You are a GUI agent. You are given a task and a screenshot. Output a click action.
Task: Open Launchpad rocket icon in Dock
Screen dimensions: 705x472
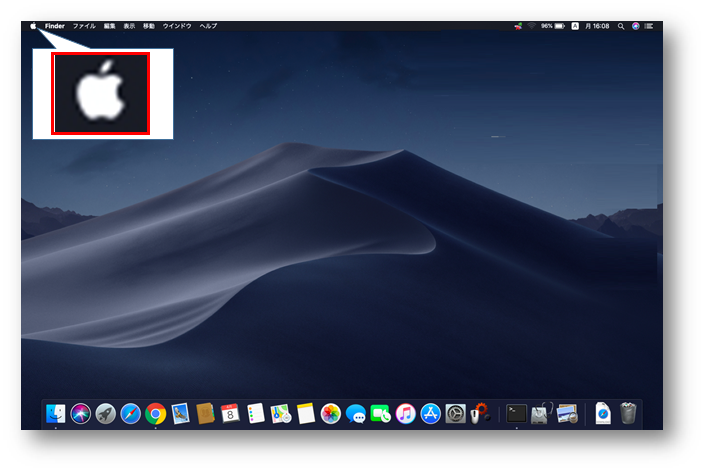point(106,414)
